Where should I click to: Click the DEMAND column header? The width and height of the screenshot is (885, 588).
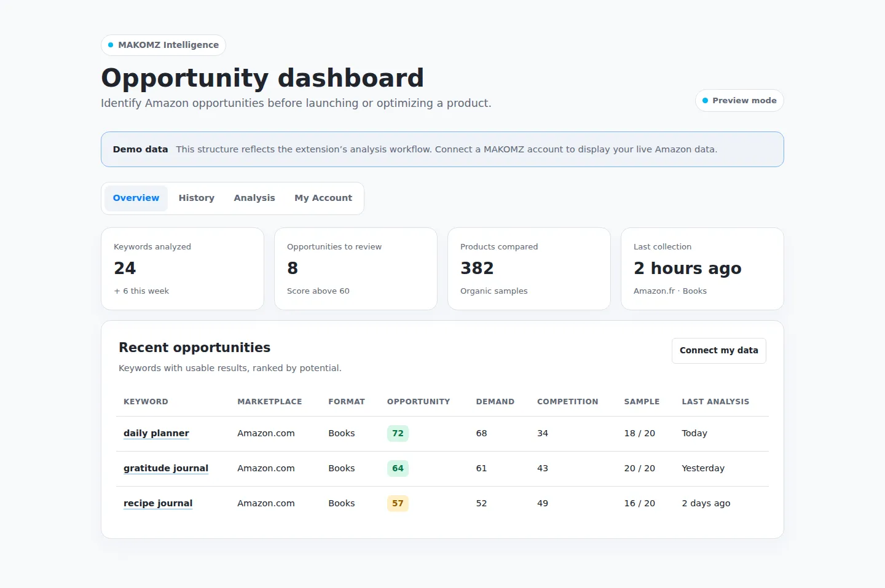[495, 402]
